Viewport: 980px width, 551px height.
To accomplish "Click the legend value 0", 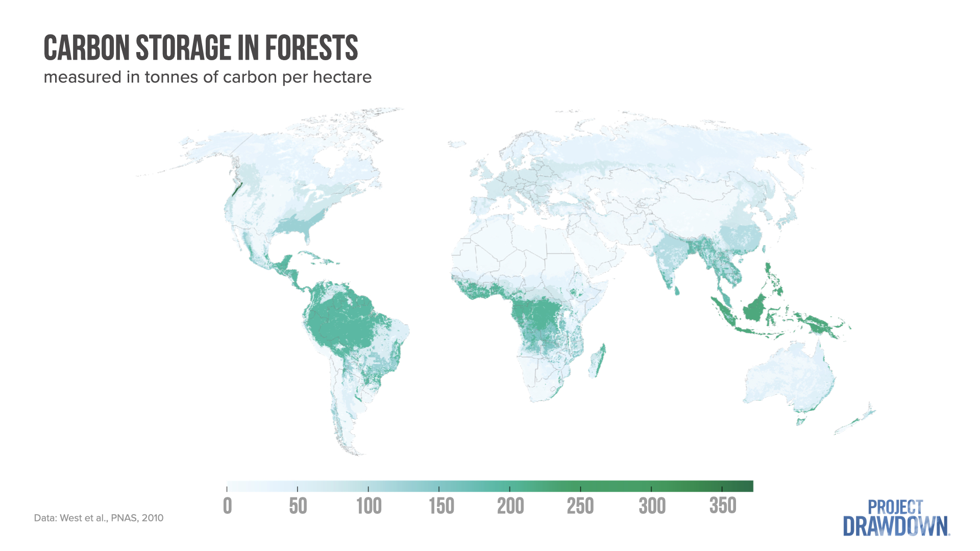I will [x=228, y=506].
